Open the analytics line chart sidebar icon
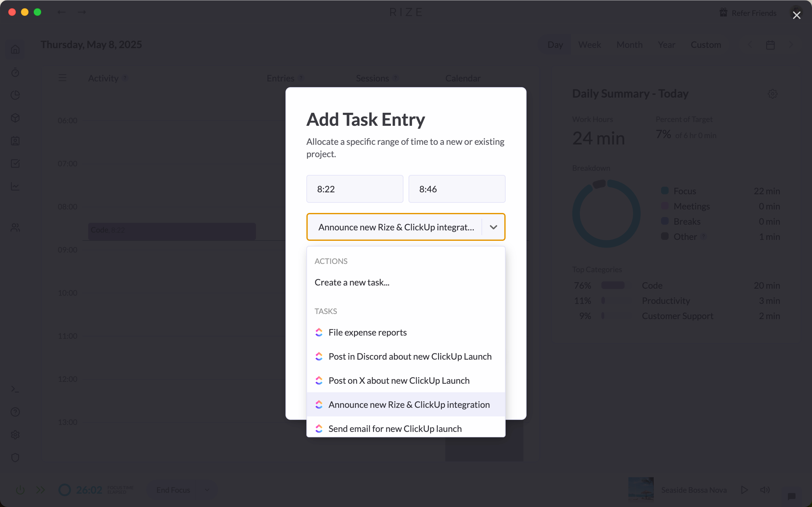Viewport: 812px width, 507px height. click(x=15, y=186)
